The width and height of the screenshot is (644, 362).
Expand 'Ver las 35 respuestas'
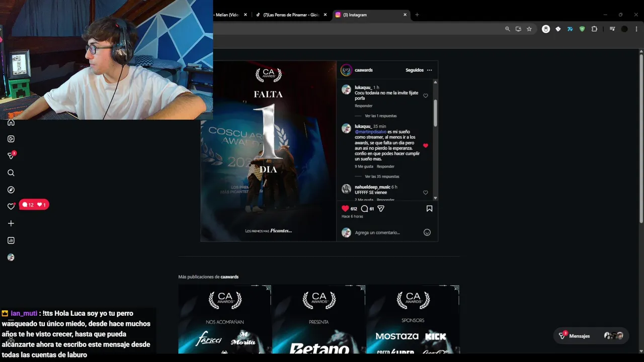pyautogui.click(x=382, y=176)
